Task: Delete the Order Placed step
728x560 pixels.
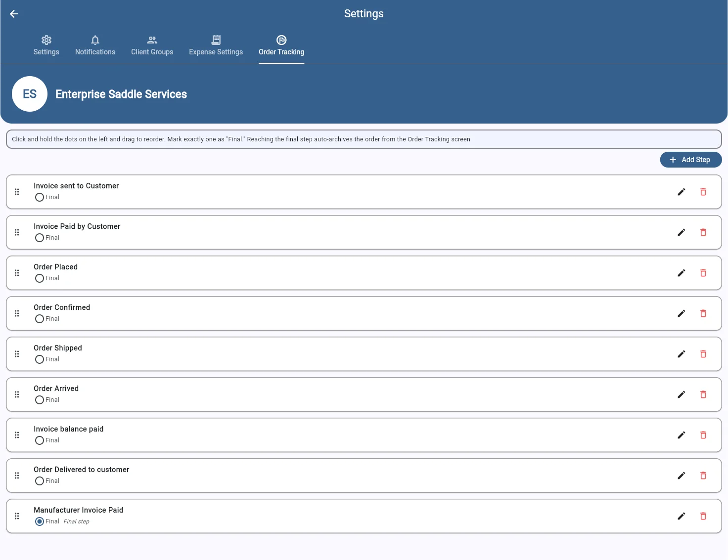Action: click(703, 273)
